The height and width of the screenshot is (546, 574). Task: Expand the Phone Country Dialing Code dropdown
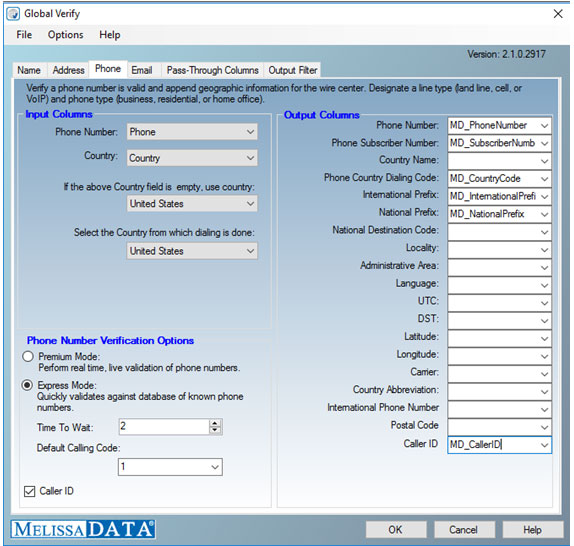[544, 179]
